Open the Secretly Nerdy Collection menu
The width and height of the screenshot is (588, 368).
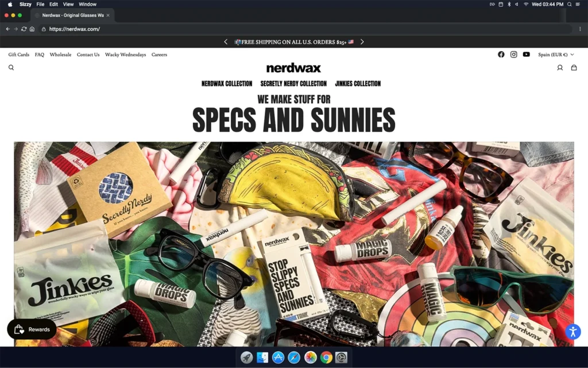293,84
